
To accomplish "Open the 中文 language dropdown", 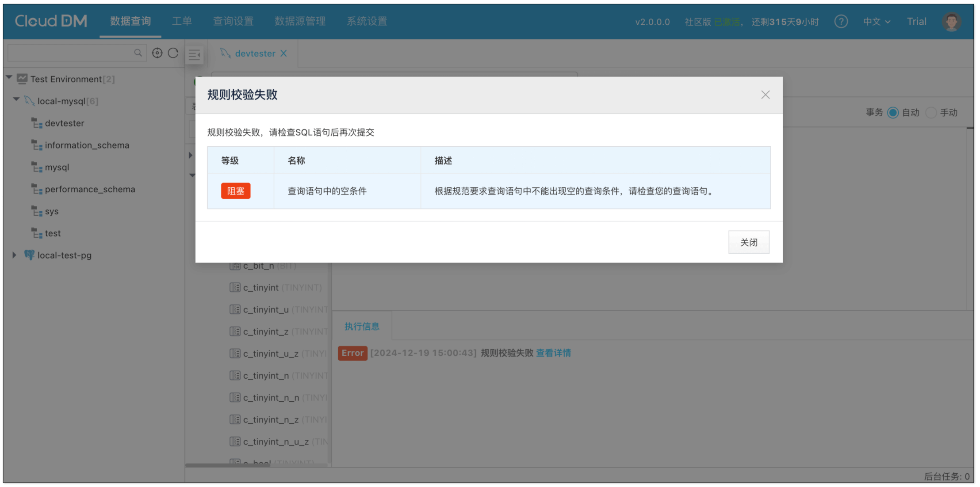I will click(877, 22).
